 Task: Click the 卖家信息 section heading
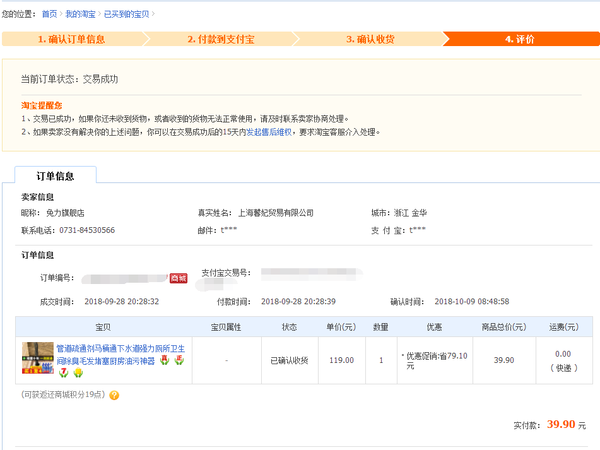(x=38, y=197)
